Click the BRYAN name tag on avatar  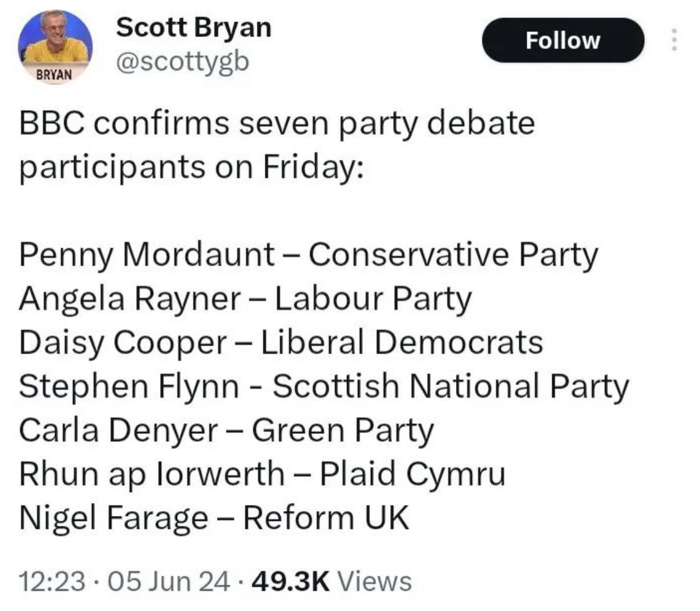(x=55, y=75)
